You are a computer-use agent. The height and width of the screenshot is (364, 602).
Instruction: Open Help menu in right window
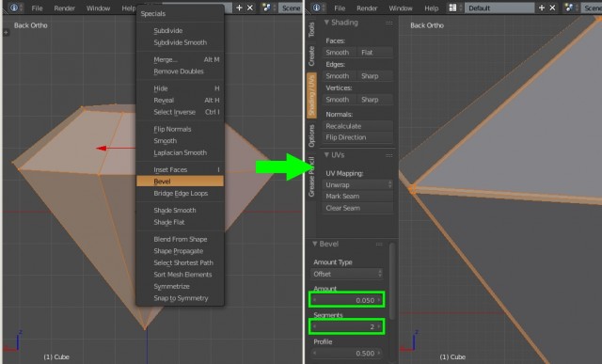pyautogui.click(x=431, y=8)
